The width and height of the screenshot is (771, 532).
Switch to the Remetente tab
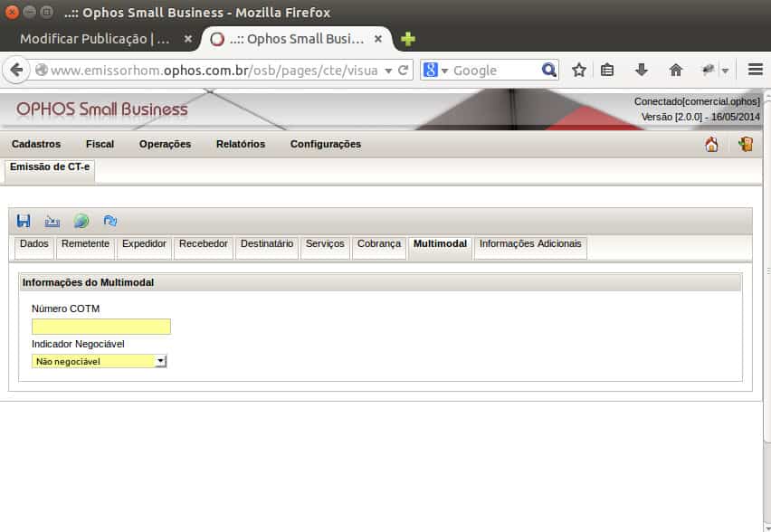click(x=86, y=247)
